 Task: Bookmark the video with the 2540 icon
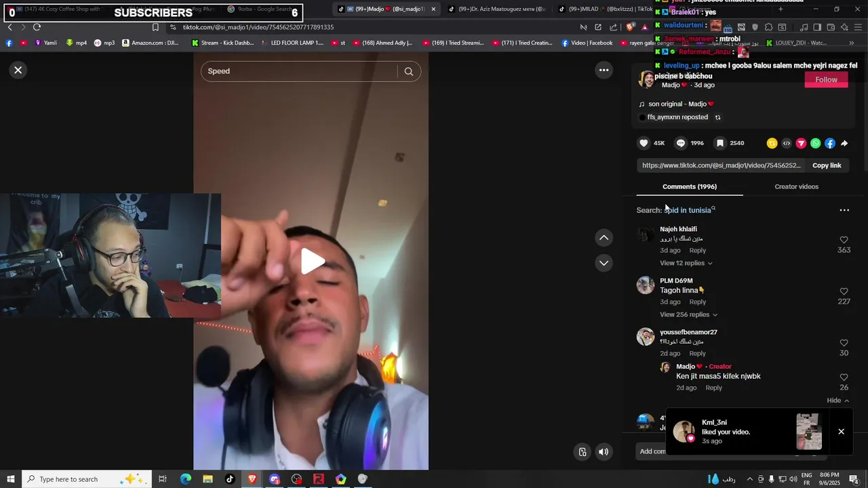[x=720, y=143]
